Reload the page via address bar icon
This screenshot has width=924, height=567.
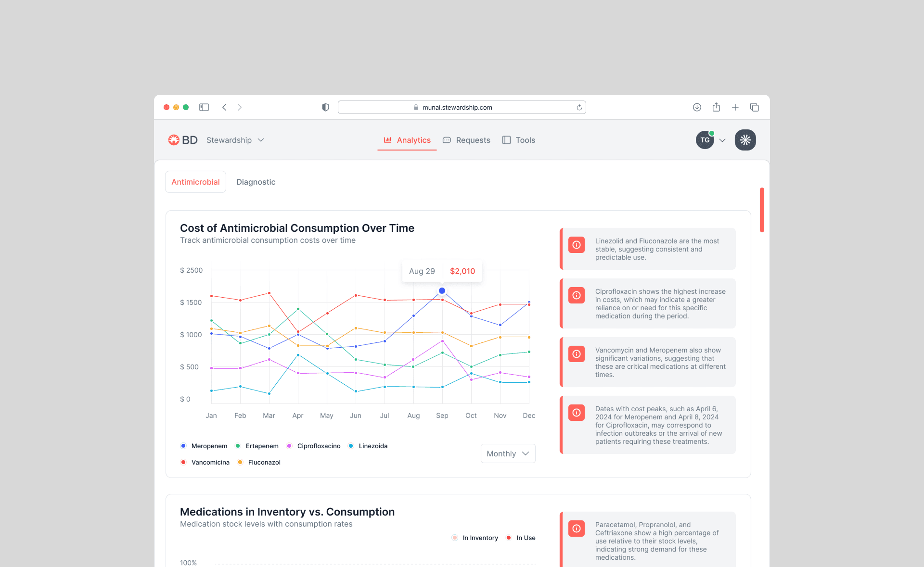(579, 107)
